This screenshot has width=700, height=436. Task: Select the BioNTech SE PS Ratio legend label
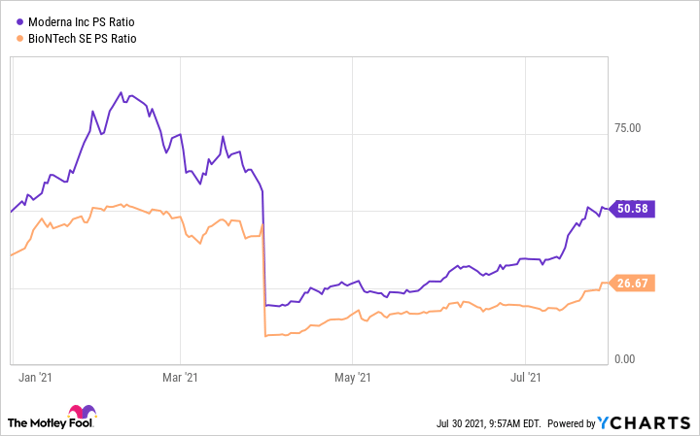tap(84, 39)
